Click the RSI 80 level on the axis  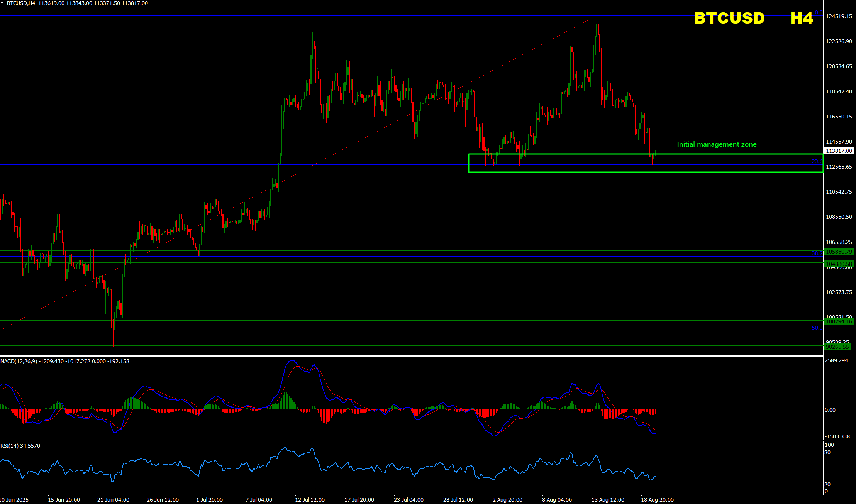[827, 452]
